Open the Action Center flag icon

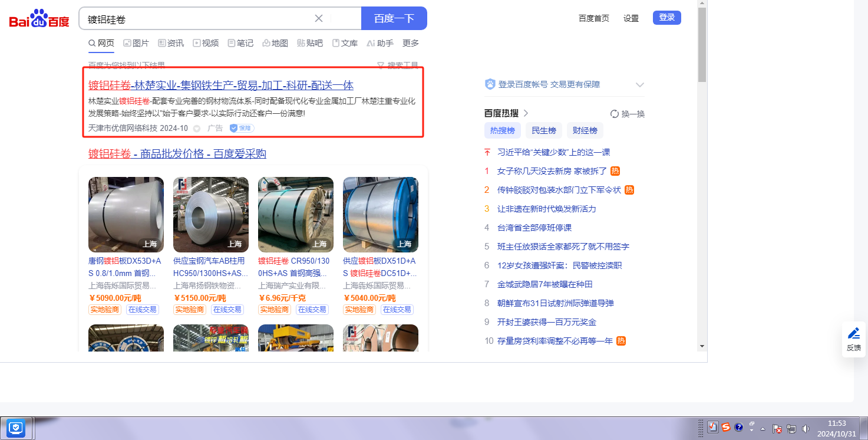pos(777,429)
